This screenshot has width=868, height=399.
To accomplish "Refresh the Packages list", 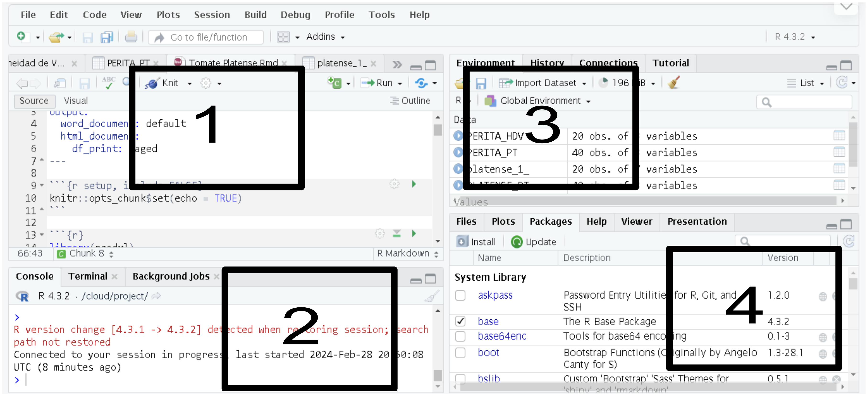I will click(x=848, y=242).
